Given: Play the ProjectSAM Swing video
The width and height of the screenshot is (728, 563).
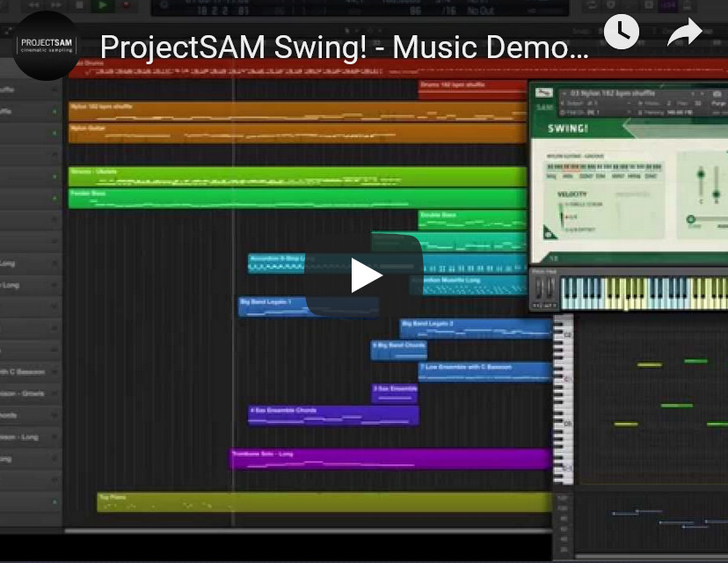Looking at the screenshot, I should point(364,275).
